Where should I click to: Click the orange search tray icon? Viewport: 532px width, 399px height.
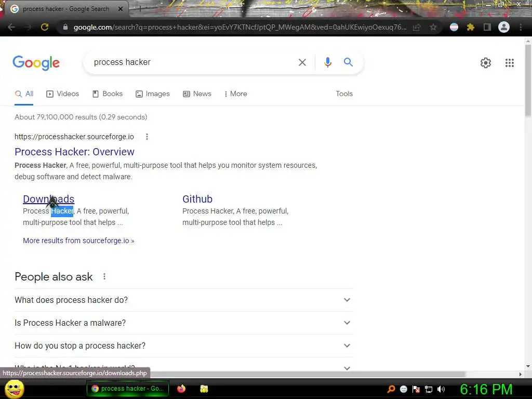[391, 389]
